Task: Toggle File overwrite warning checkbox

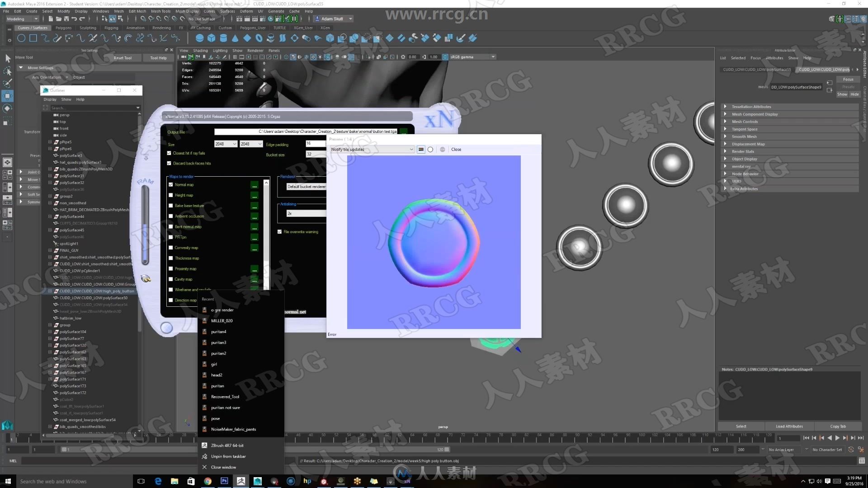Action: tap(280, 232)
